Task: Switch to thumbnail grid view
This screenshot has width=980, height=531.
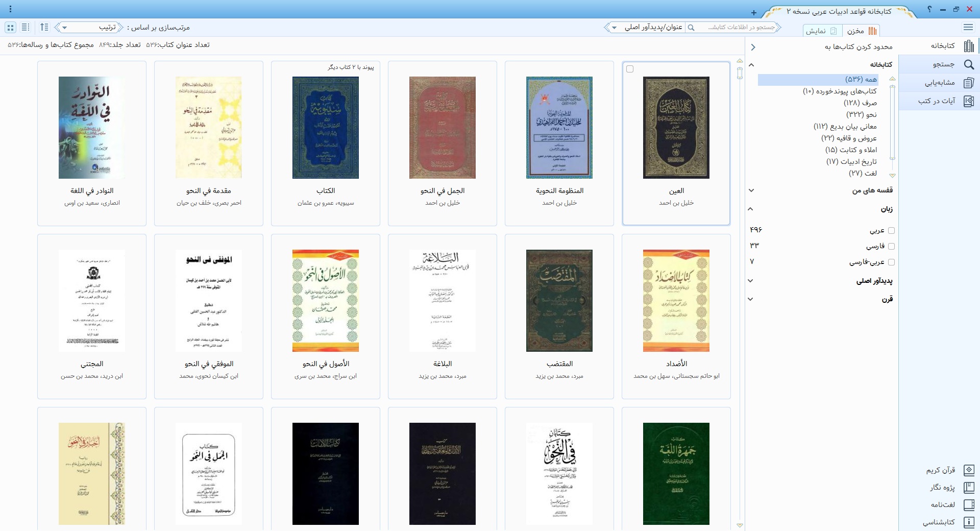Action: click(x=11, y=27)
